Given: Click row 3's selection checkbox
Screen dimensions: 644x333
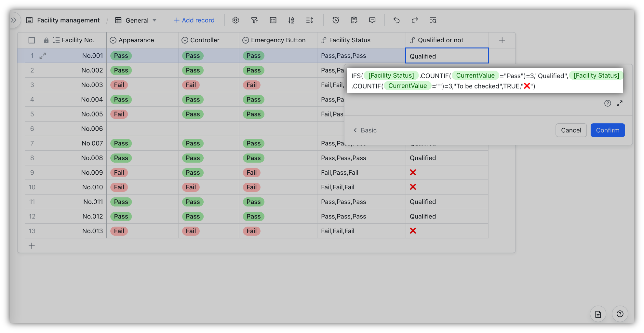Looking at the screenshot, I should click(32, 85).
